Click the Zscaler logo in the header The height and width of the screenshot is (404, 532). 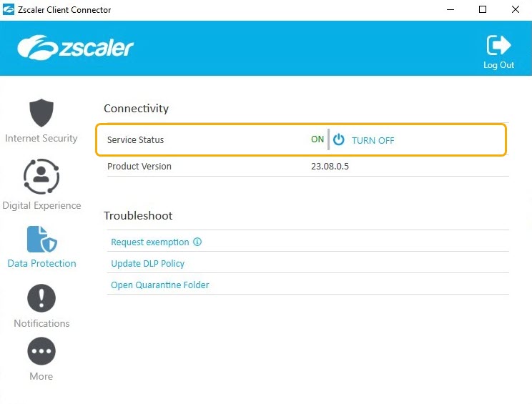[76, 48]
